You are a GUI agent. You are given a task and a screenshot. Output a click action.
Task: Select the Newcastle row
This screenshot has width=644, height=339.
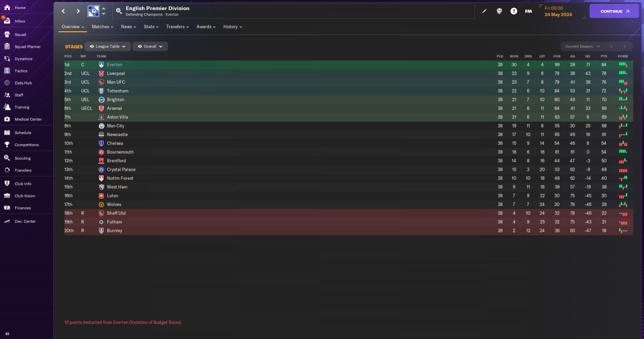(348, 134)
